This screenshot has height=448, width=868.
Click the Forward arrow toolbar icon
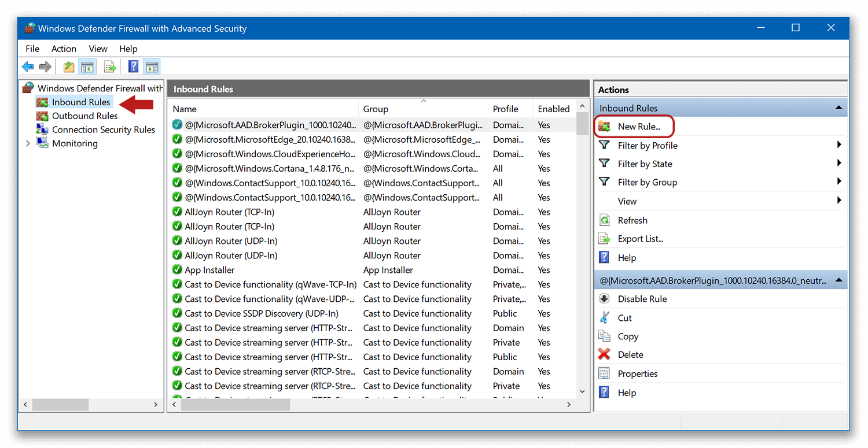point(45,67)
